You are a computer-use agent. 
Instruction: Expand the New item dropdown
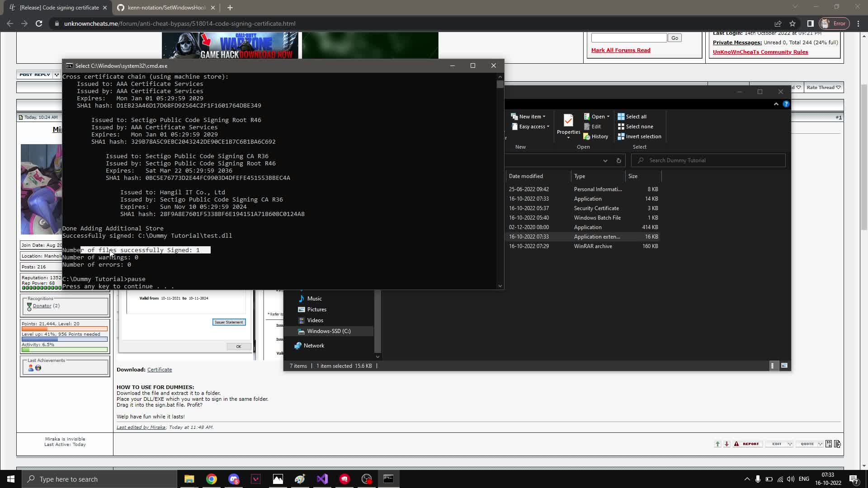[x=528, y=117]
